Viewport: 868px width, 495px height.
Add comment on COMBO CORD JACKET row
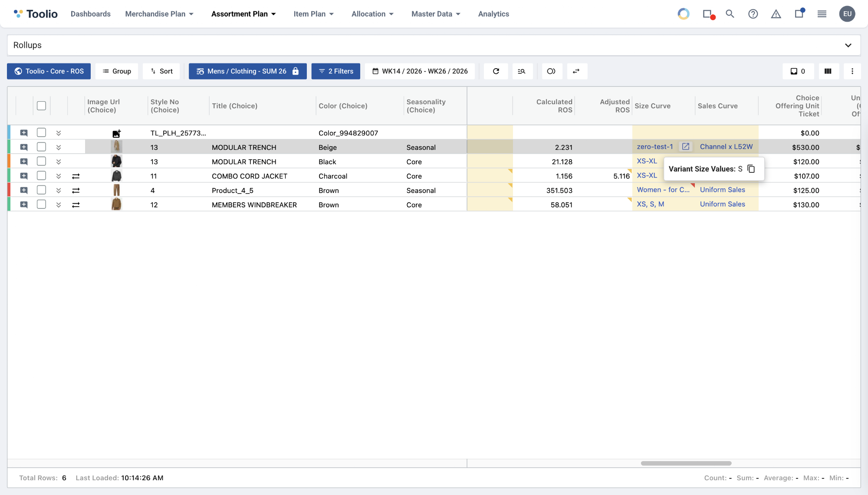pyautogui.click(x=24, y=176)
